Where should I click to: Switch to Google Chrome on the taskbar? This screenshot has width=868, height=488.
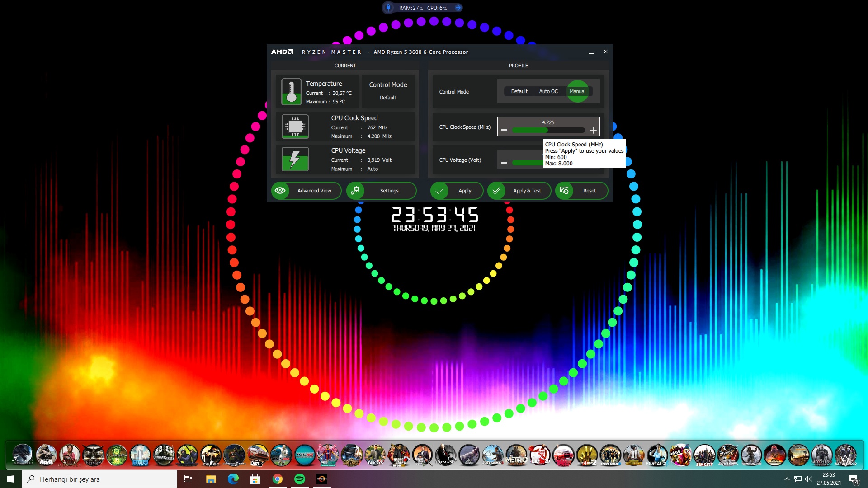coord(277,479)
